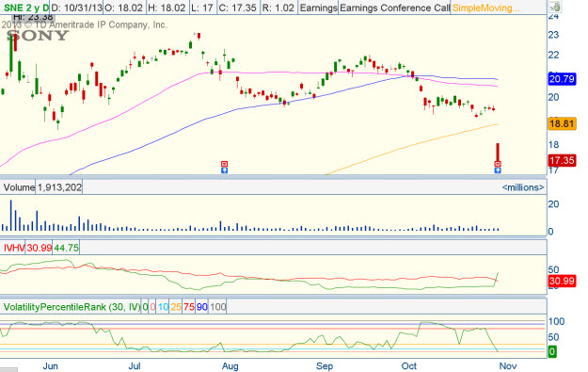
Task: Click the October 31 red phone event icon
Action: click(498, 164)
